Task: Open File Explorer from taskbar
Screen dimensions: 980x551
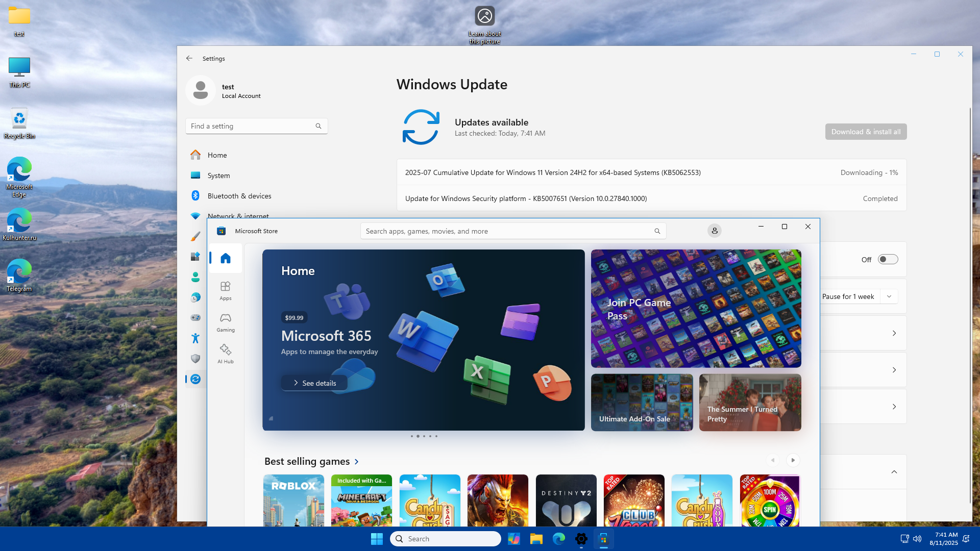Action: pos(536,539)
